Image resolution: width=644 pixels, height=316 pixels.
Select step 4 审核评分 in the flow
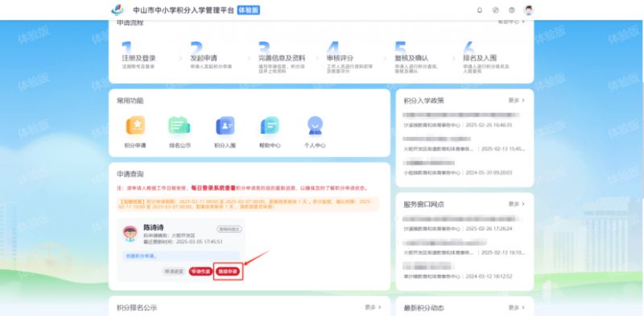pyautogui.click(x=349, y=57)
